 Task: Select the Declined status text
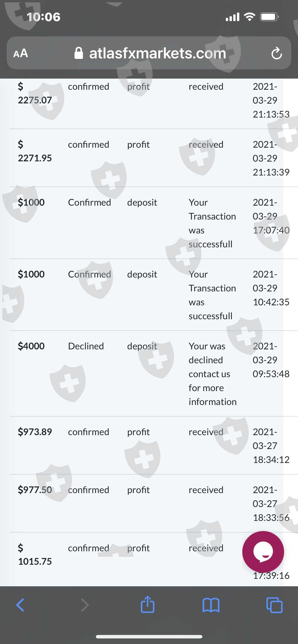[86, 346]
